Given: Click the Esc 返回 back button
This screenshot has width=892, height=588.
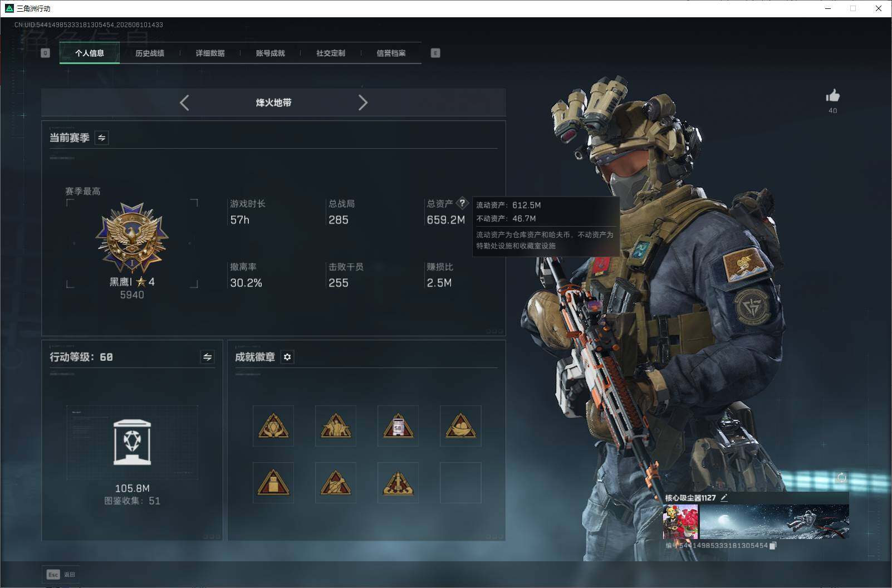Looking at the screenshot, I should point(61,575).
